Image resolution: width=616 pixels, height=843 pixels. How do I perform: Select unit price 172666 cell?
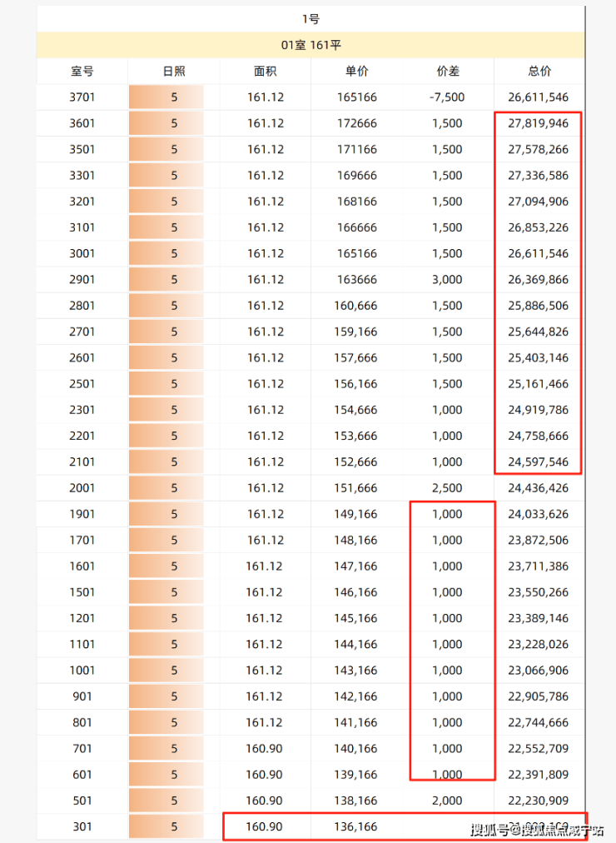[357, 123]
